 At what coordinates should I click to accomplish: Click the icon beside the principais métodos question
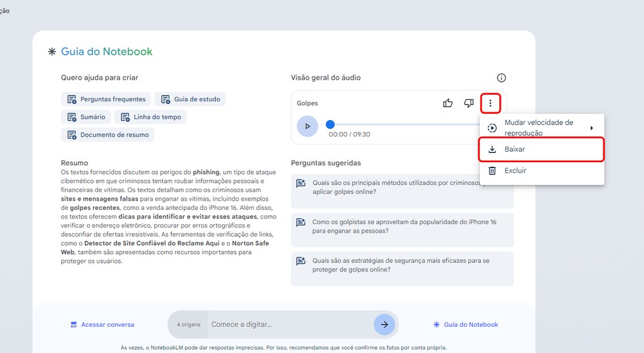point(300,183)
